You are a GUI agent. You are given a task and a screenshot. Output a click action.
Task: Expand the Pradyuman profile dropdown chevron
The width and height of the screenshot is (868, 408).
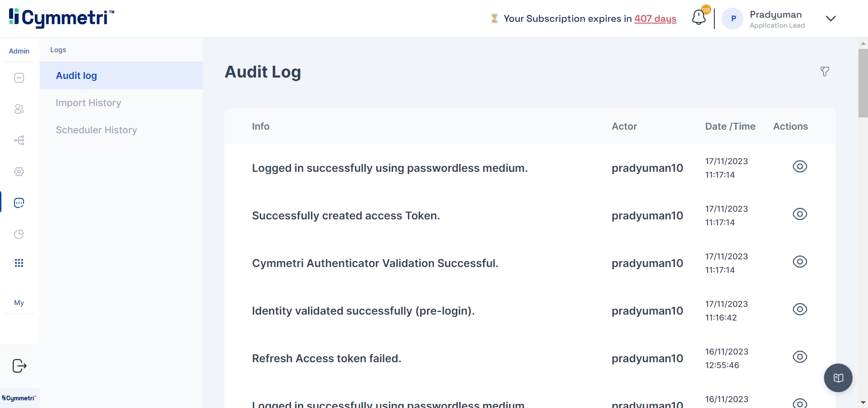click(x=830, y=19)
